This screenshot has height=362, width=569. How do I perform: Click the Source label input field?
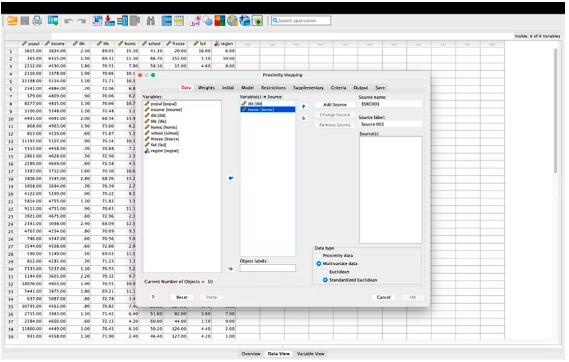tap(390, 124)
